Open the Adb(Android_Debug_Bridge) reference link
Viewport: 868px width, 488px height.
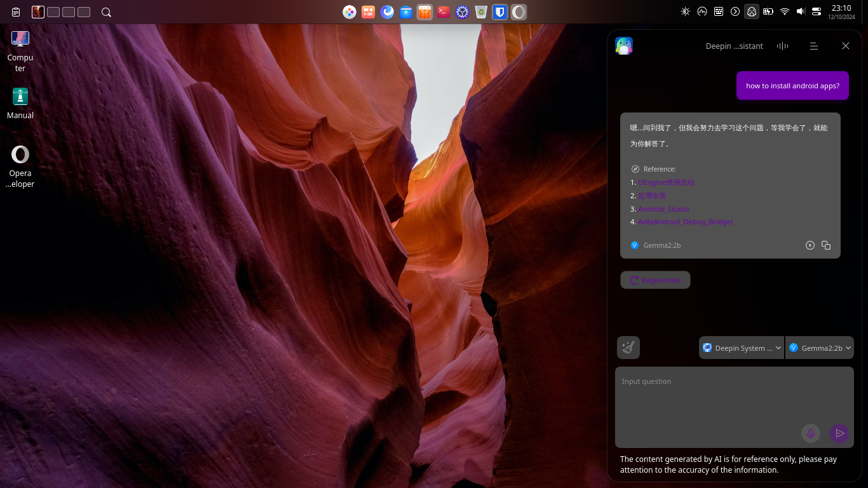point(686,222)
